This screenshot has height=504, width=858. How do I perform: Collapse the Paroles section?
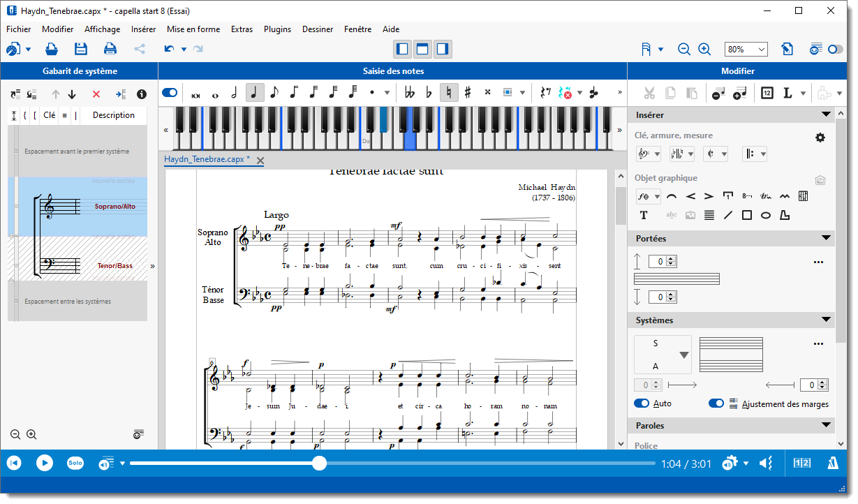pos(826,426)
